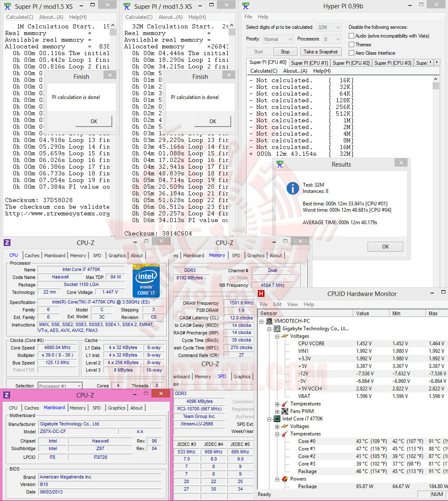Viewport: 448px width, 501px height.
Task: Click OK in the 1M Super PI Finish dialog
Action: (94, 121)
